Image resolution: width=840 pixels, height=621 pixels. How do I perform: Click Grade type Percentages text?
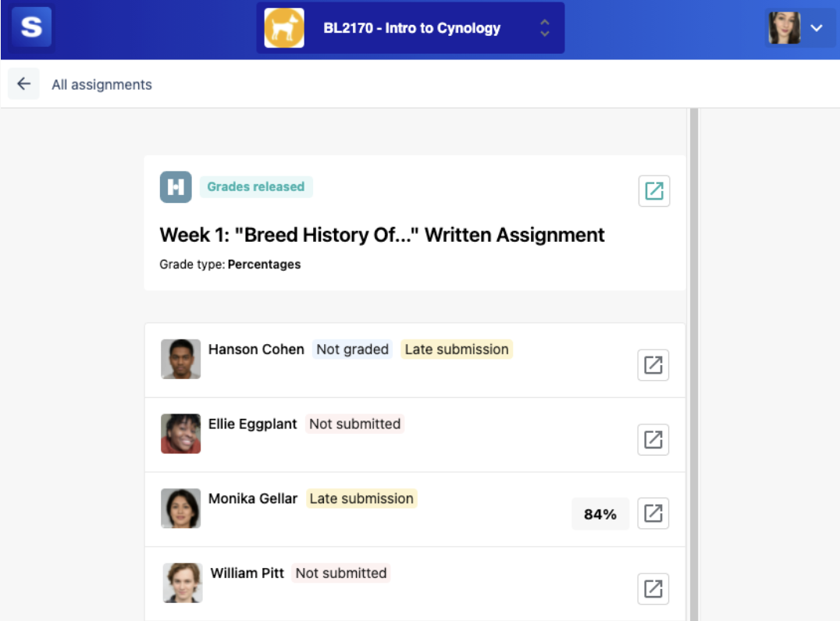point(230,264)
